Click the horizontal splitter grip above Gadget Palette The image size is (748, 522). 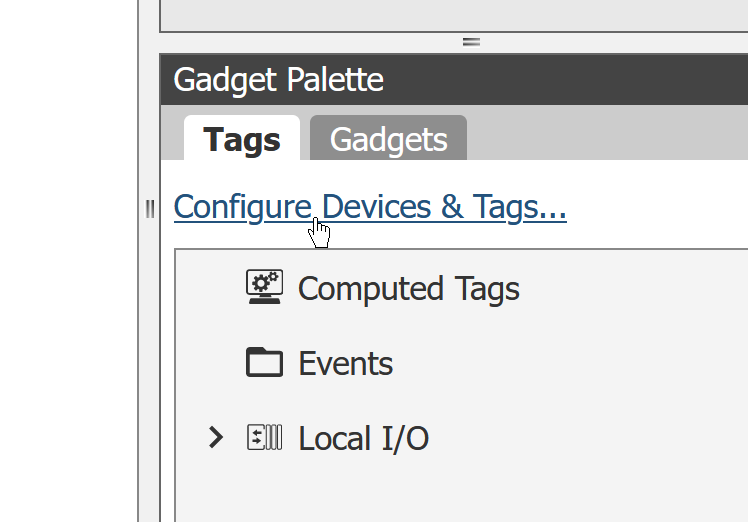471,42
